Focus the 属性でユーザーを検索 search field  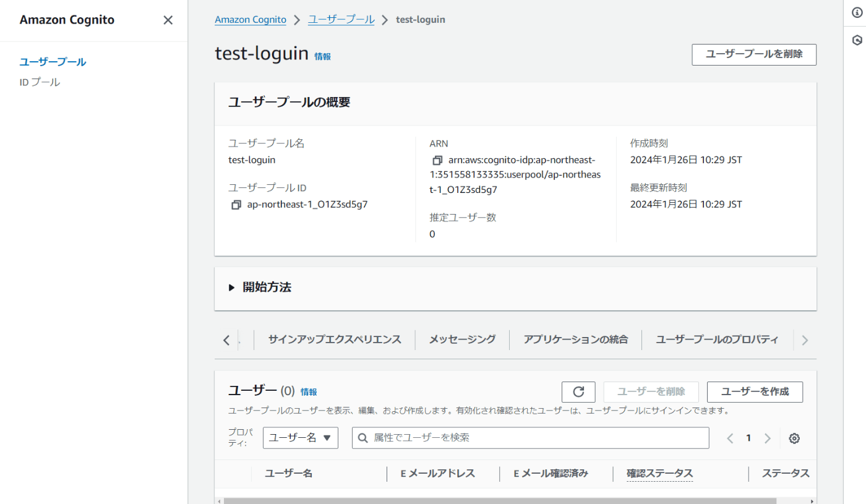(x=531, y=438)
